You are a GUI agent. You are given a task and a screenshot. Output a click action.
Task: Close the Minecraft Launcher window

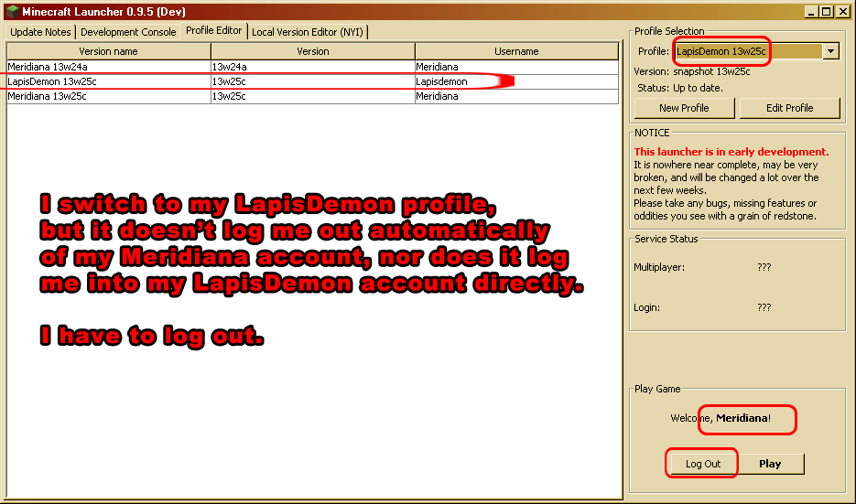coord(842,12)
